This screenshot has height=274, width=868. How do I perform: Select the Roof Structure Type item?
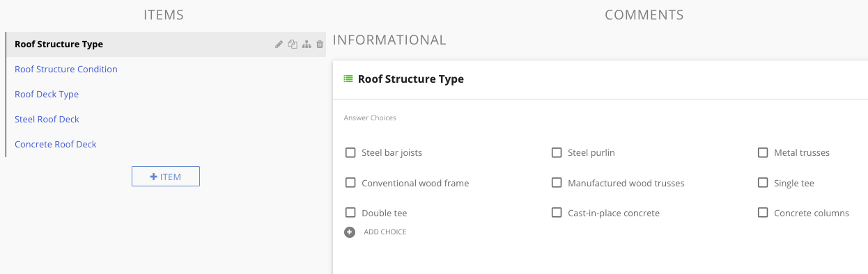[x=166, y=45]
